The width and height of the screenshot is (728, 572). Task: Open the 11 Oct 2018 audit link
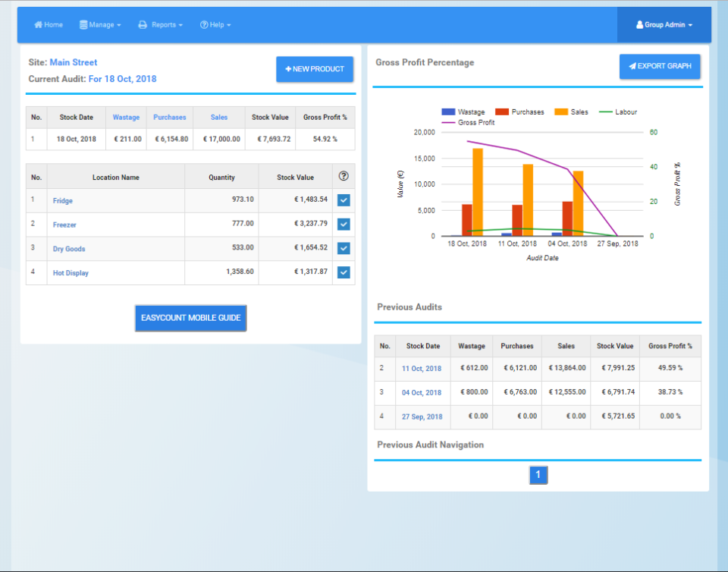(422, 369)
